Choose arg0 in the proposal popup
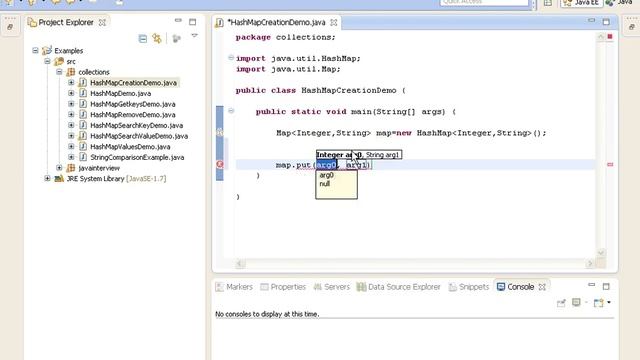Screen dimensions: 640x360 click(x=327, y=175)
